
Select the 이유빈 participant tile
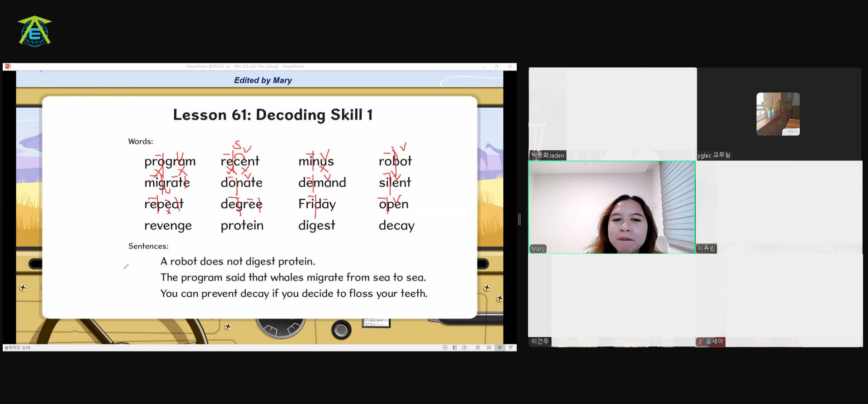779,207
